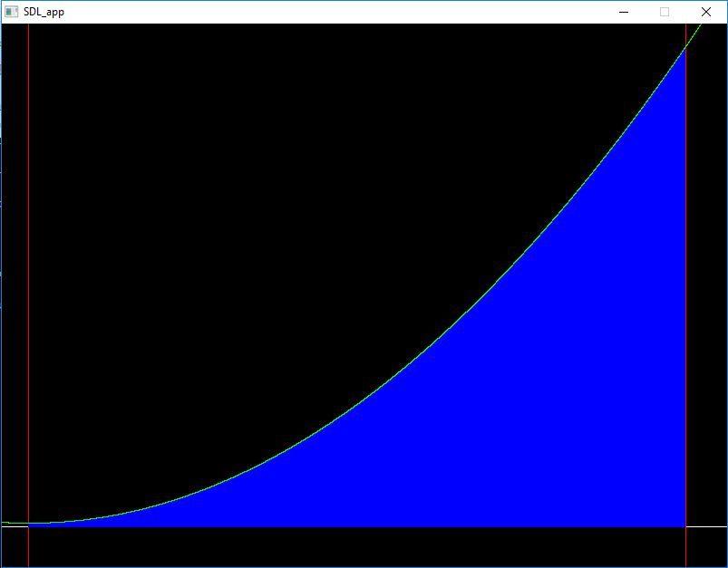This screenshot has height=568, width=728.
Task: Click the white horizontal axis right of the red line
Action: click(x=707, y=526)
